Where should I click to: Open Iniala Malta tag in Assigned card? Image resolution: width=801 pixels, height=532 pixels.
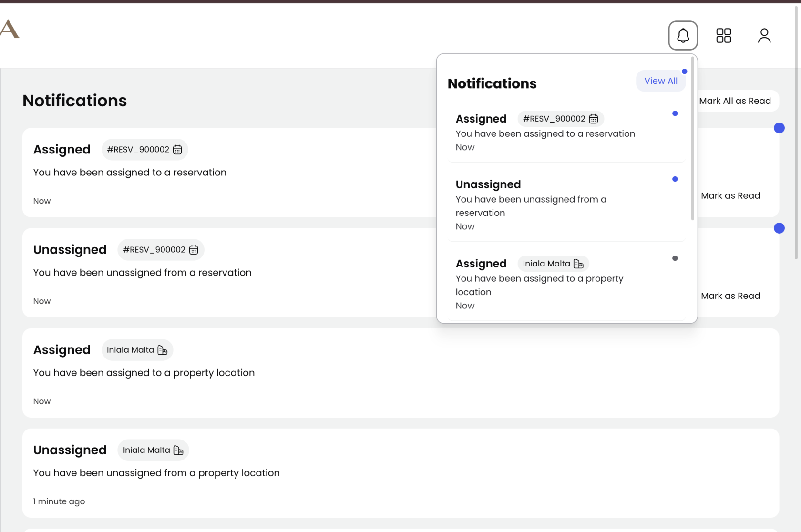137,350
